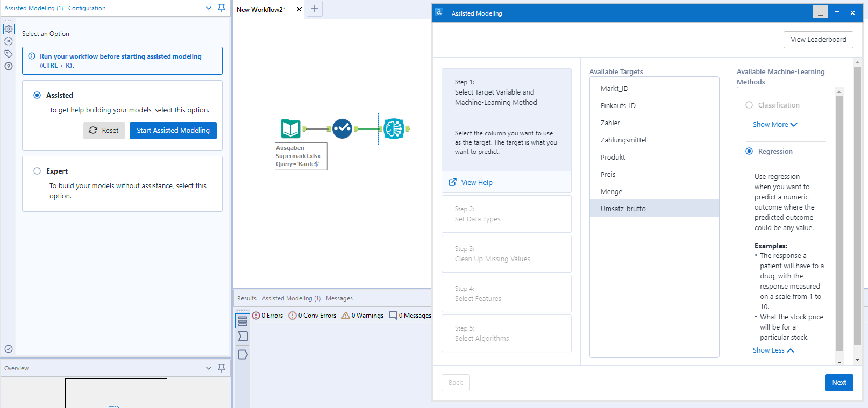Viewport: 868px width, 408px height.
Task: Select Umsatz_brutto as target
Action: pyautogui.click(x=654, y=209)
